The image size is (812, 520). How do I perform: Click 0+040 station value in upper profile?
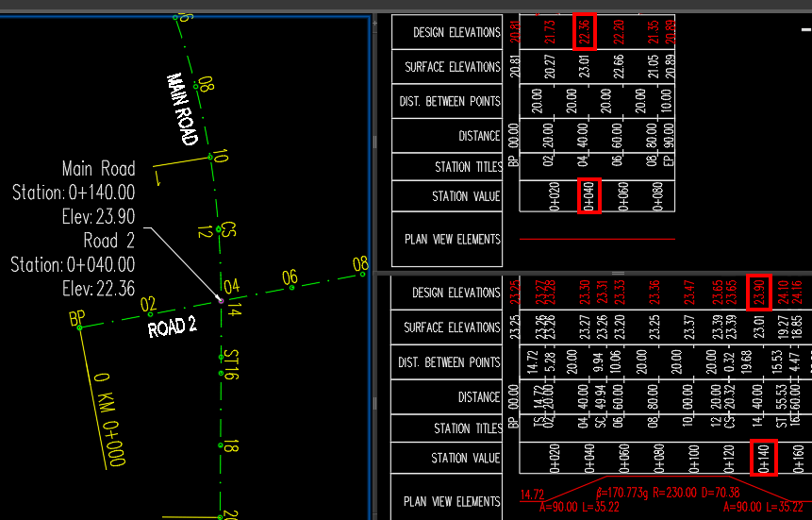[x=588, y=196]
